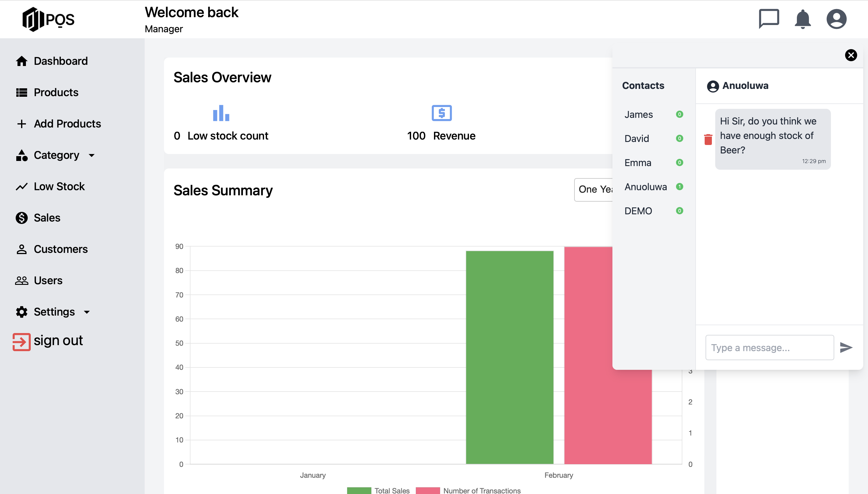Viewport: 868px width, 494px height.
Task: Click the chat message bubble about Beer
Action: 773,139
